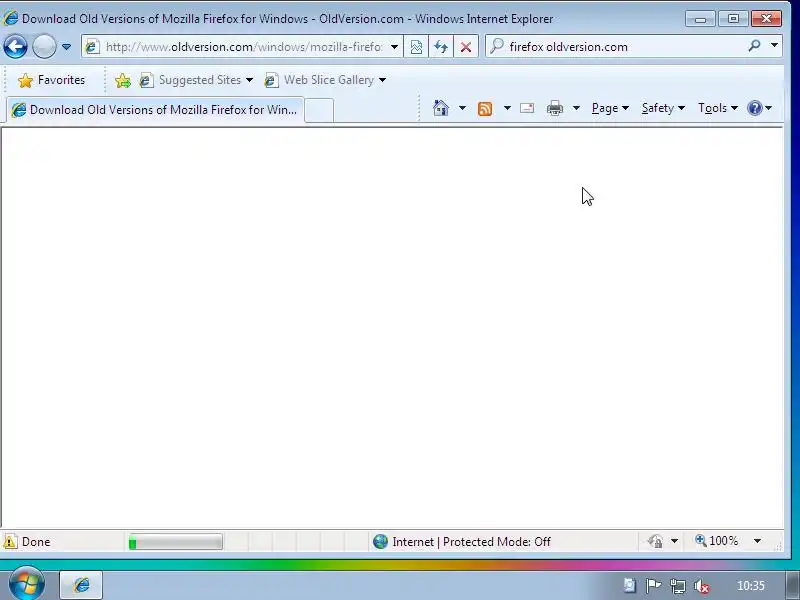Go back with the Back arrow button
The width and height of the screenshot is (800, 600).
pyautogui.click(x=15, y=47)
